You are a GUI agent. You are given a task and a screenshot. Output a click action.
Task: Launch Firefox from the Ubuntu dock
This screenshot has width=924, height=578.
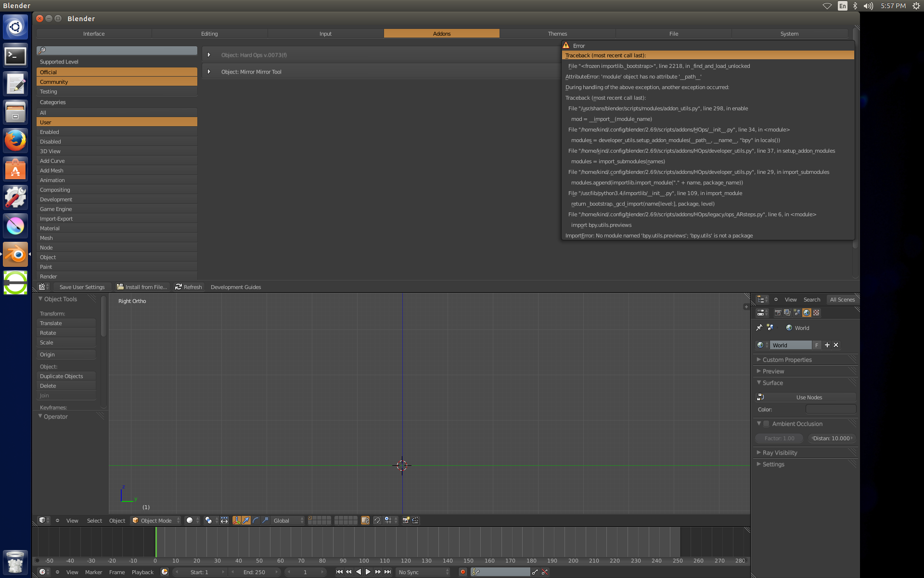click(15, 141)
